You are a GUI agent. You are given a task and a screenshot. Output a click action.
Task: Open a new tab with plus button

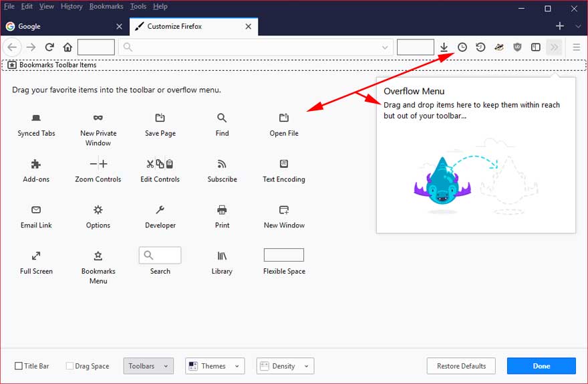pyautogui.click(x=560, y=26)
